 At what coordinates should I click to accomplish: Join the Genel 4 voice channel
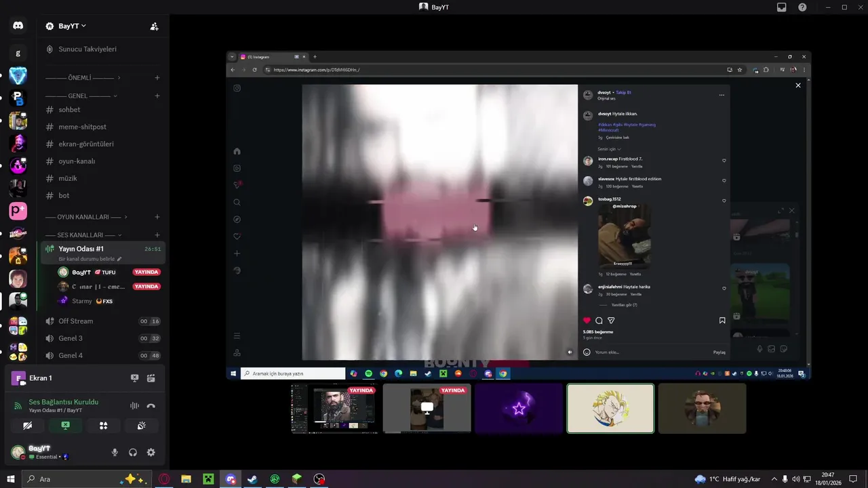[102, 355]
